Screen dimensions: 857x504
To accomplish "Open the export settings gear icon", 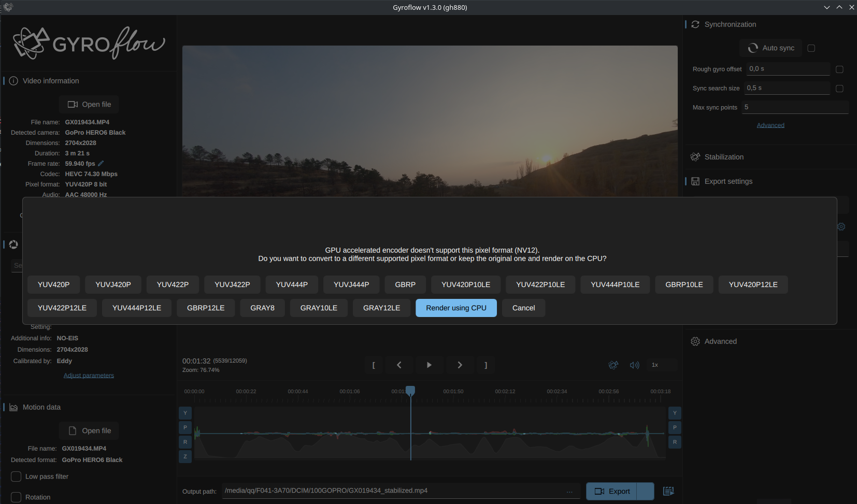I will coord(841,226).
